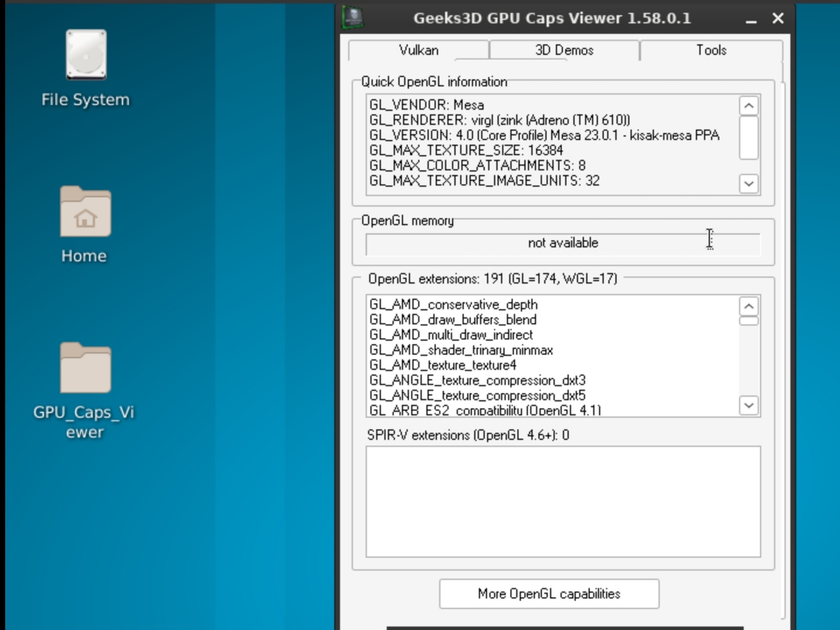Select the Tools tab
This screenshot has height=630, width=840.
point(711,50)
